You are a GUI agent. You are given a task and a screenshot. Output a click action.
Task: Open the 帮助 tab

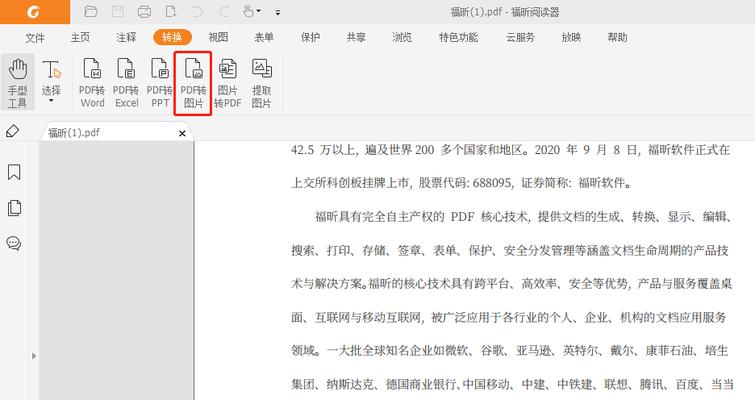coord(617,38)
